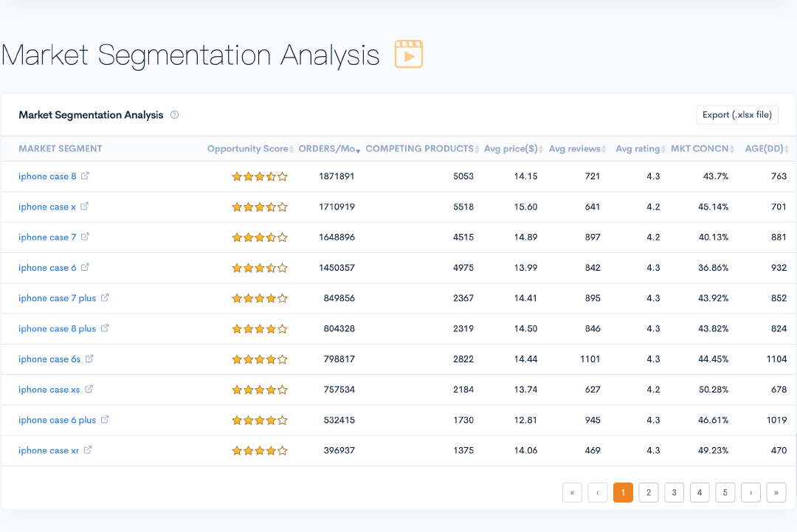The image size is (797, 532).
Task: Open the iphone case 7 segment link
Action: tap(47, 238)
